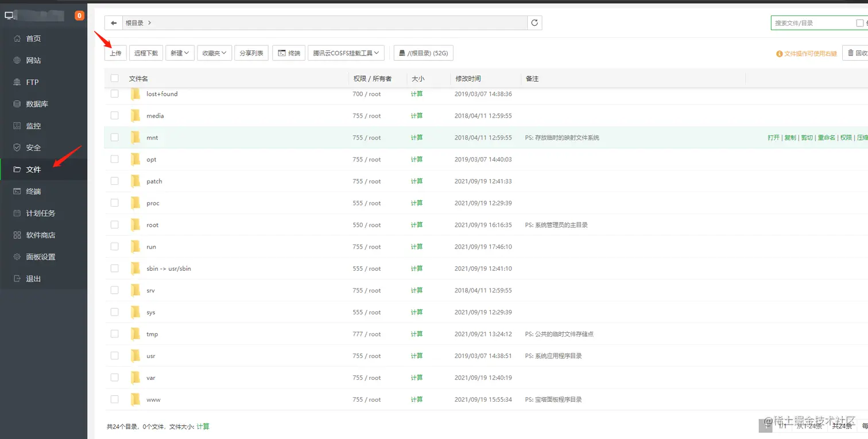This screenshot has height=439, width=868.
Task: Click the sys folder icon
Action: pyautogui.click(x=135, y=312)
